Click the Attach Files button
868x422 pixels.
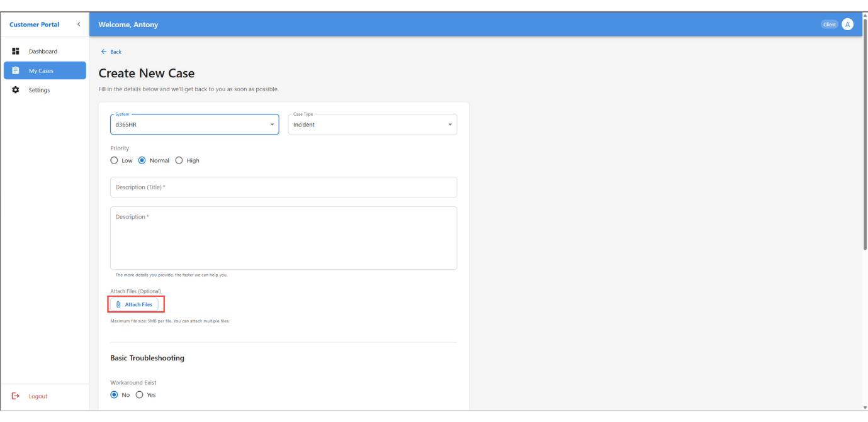tap(135, 304)
